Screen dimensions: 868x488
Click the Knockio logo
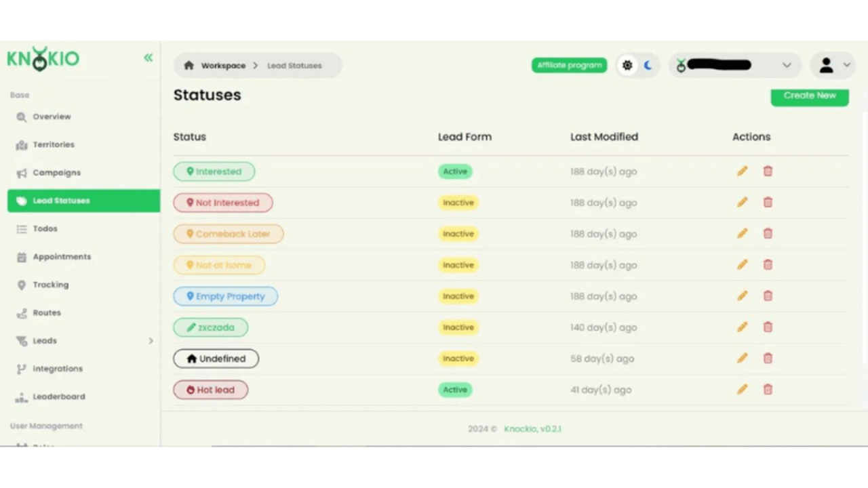[43, 59]
